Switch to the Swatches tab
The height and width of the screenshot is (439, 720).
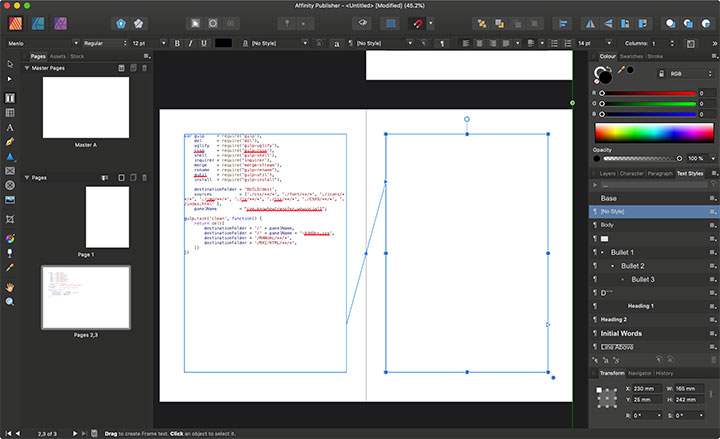point(631,56)
